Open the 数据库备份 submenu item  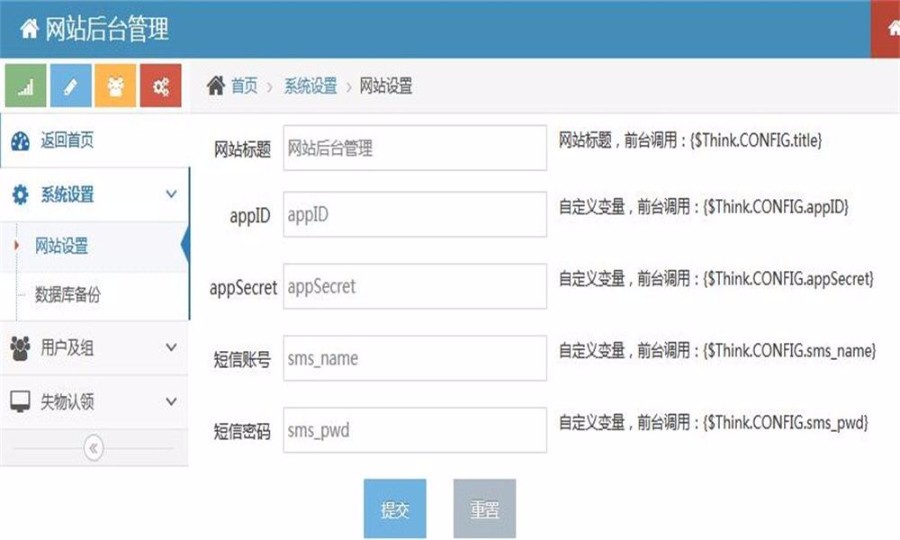pyautogui.click(x=68, y=295)
